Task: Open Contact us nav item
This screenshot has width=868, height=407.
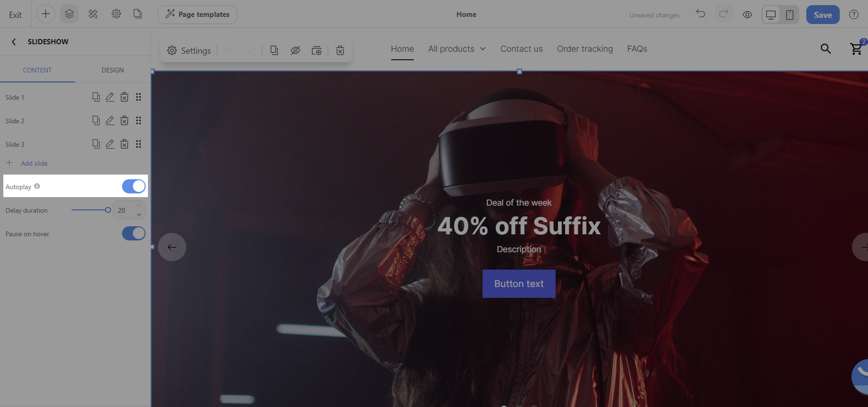Action: [x=521, y=49]
